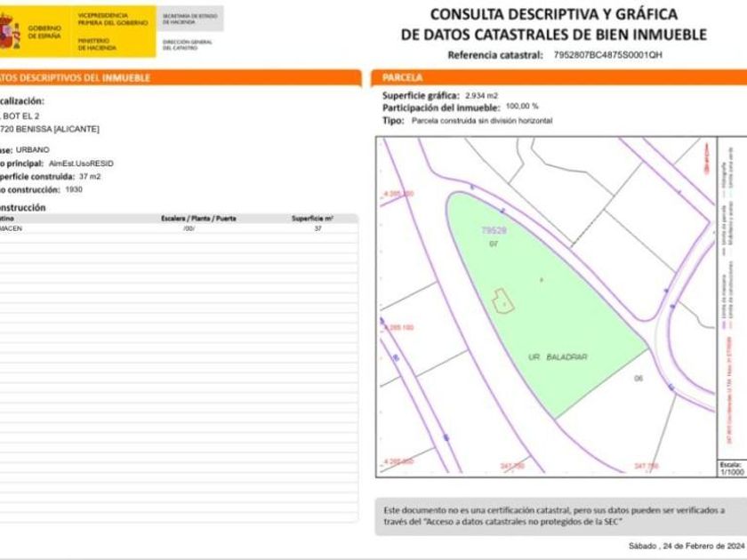Click the 'Tipo:' label in Parcela section
The width and height of the screenshot is (747, 560).
393,121
